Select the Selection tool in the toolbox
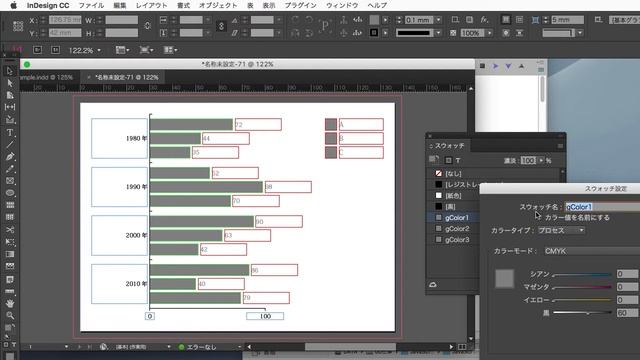The height and width of the screenshot is (360, 640). click(10, 71)
